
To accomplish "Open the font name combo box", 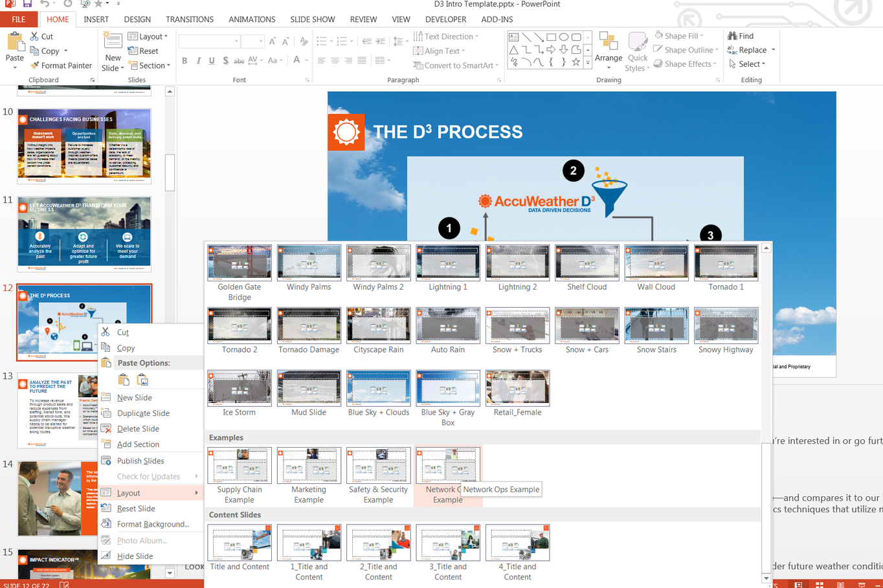I will click(x=209, y=41).
